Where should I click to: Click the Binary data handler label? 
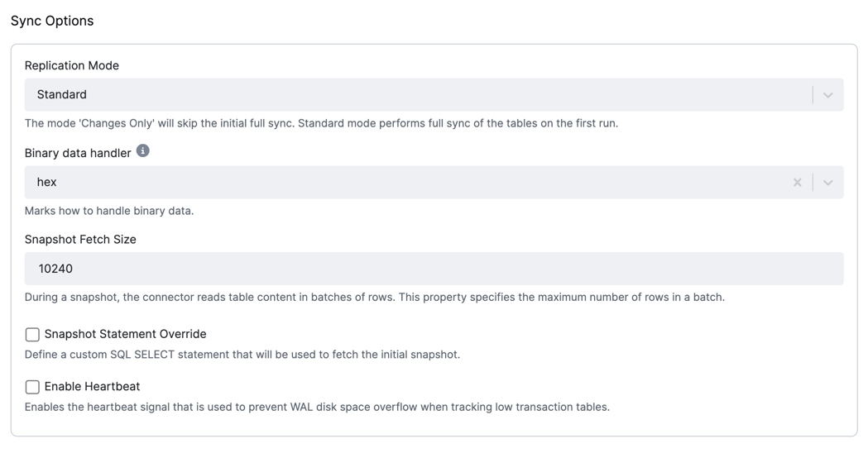tap(78, 153)
